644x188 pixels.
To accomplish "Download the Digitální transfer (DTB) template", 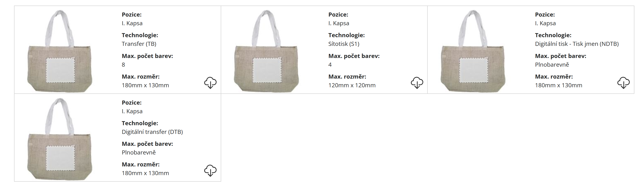I will (x=210, y=170).
